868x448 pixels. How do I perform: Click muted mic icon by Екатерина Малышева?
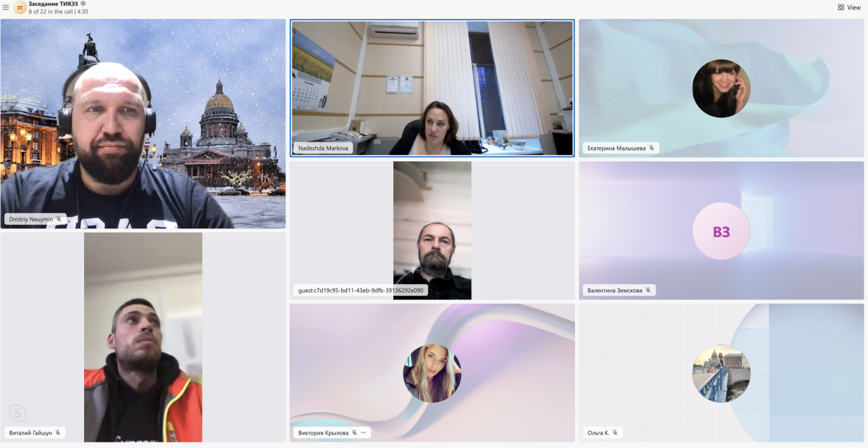click(651, 148)
